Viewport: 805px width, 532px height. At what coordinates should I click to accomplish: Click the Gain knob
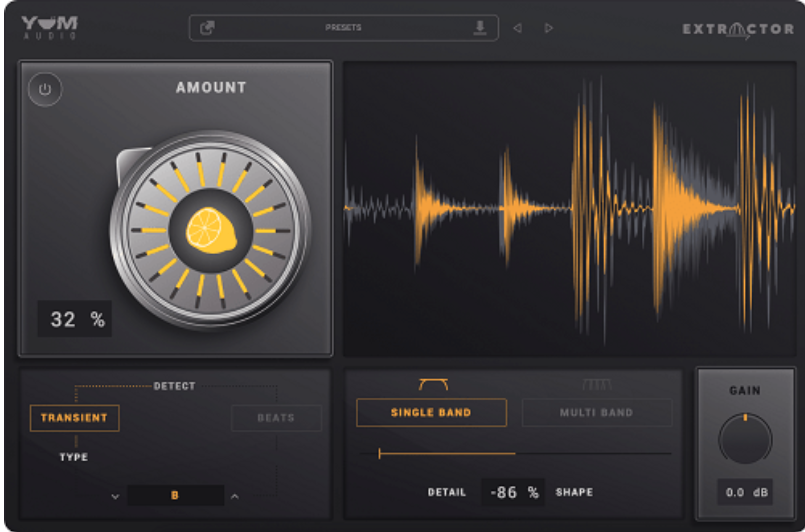click(x=745, y=439)
